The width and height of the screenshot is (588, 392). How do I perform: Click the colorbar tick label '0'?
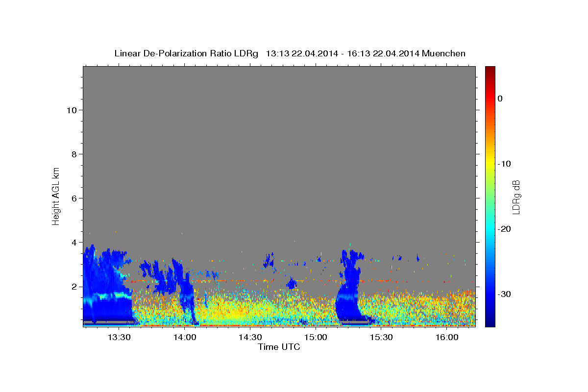tap(500, 98)
